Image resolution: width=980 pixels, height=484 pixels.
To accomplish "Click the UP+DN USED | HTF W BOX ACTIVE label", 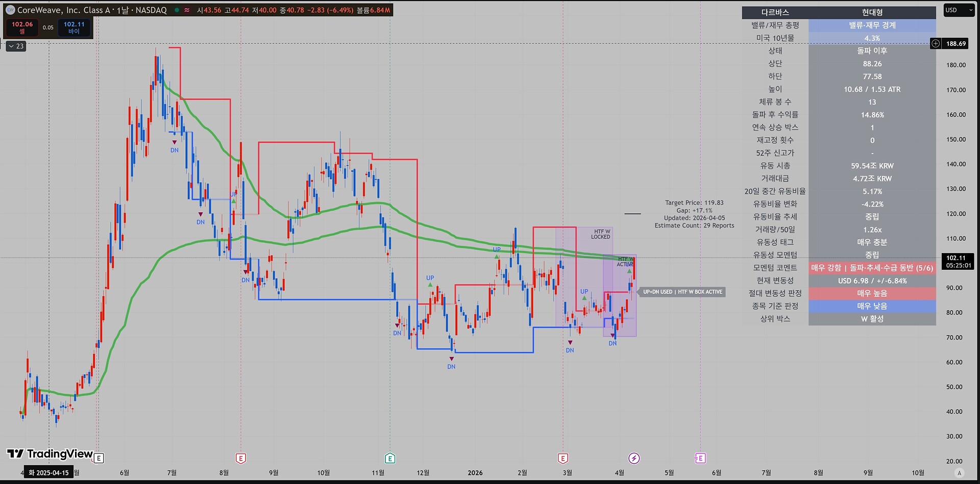I will click(x=682, y=292).
